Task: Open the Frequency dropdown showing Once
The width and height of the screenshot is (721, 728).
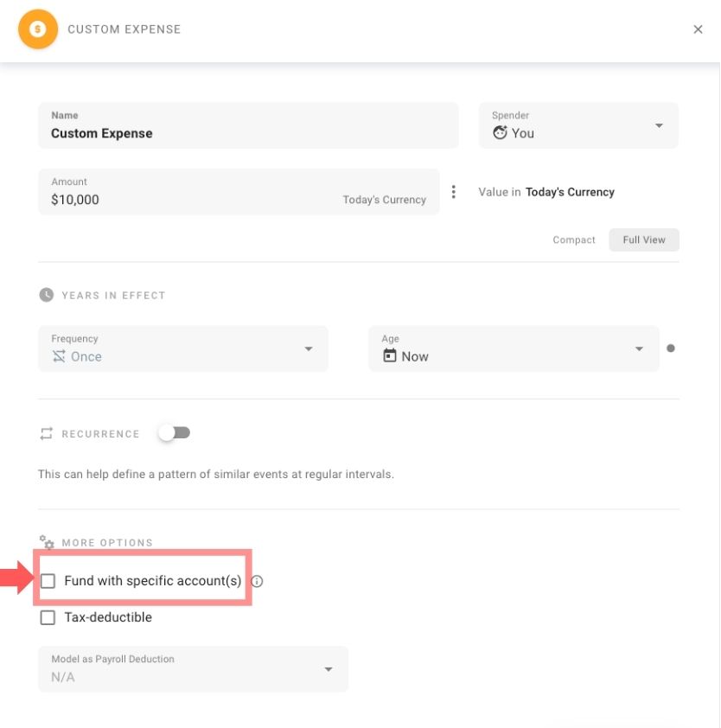Action: point(309,348)
